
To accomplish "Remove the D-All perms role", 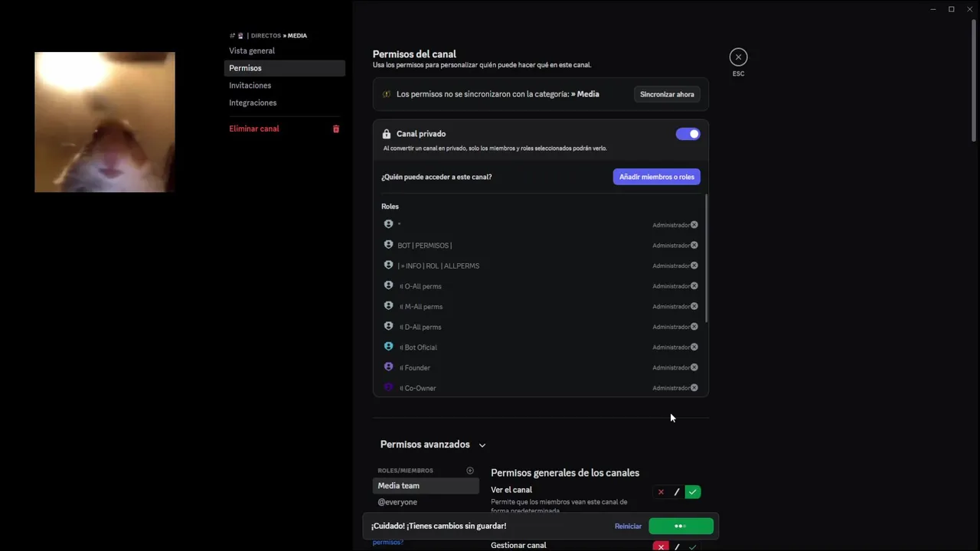I will coord(694,327).
